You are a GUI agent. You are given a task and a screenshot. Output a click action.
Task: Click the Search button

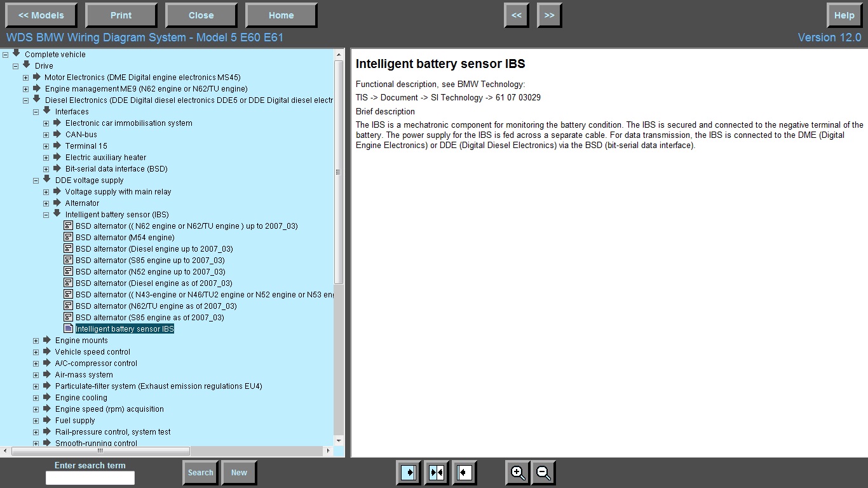(200, 473)
